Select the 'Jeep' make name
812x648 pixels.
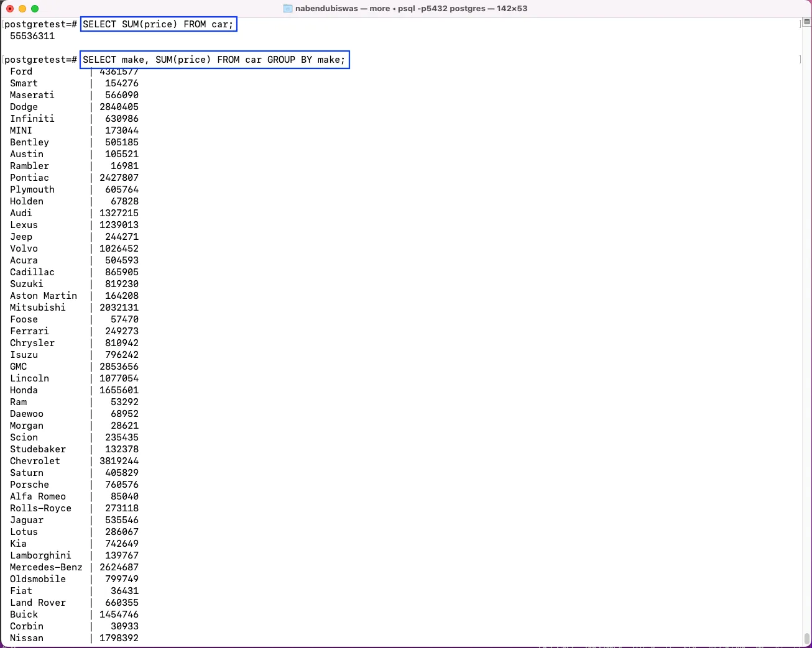[21, 237]
